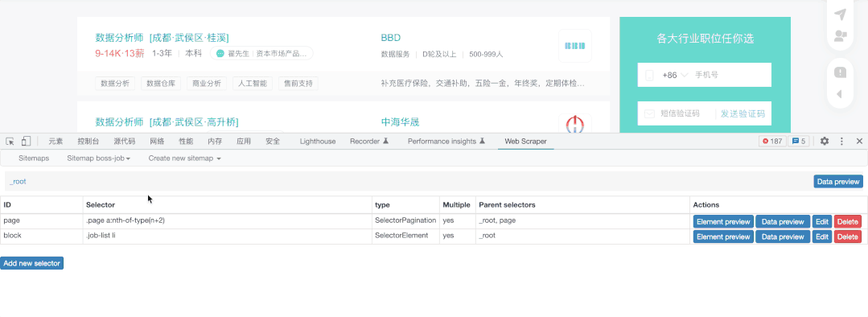Viewport: 868px width, 317px height.
Task: Open the Create new sitemap dropdown
Action: (184, 158)
